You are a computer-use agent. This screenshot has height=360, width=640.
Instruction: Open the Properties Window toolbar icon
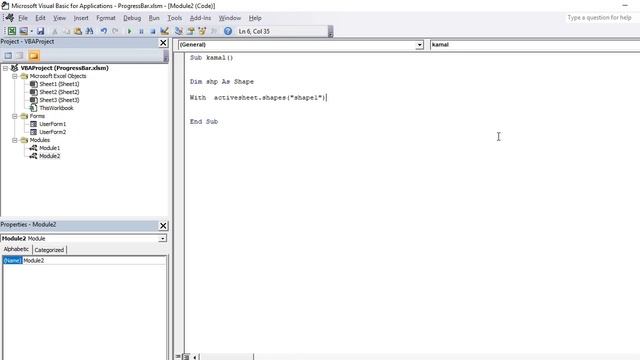pos(190,31)
